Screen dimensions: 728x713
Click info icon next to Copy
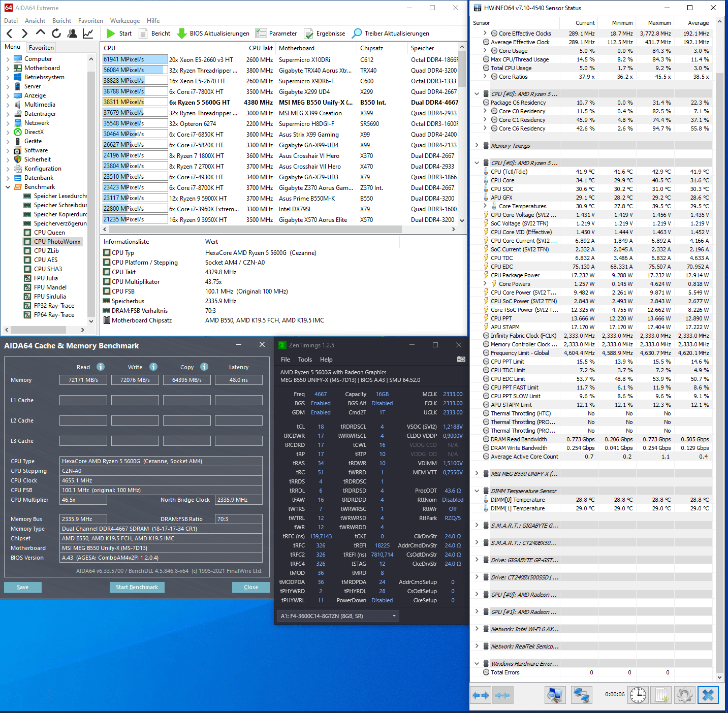pos(204,367)
